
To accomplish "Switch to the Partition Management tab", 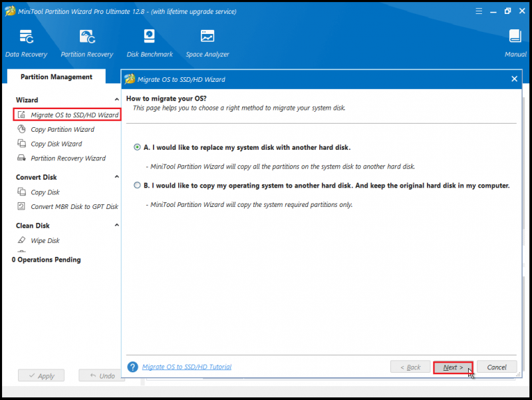I will tap(57, 77).
